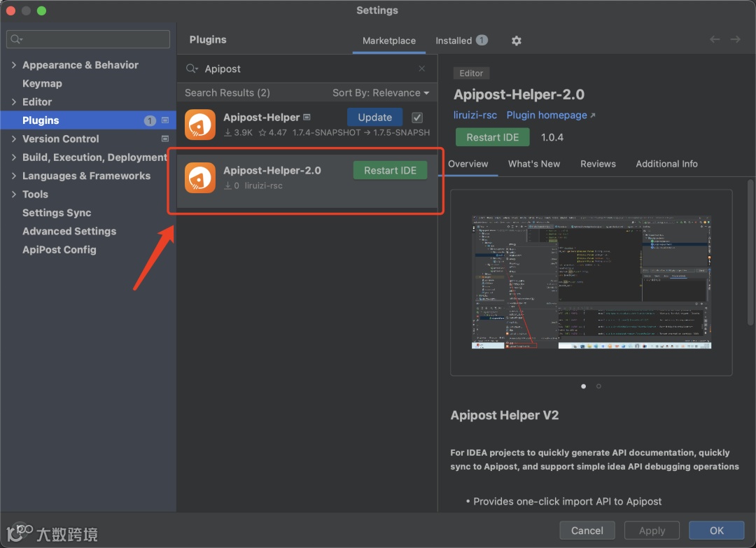756x548 pixels.
Task: Clear the Apipost plugin search text
Action: point(422,69)
